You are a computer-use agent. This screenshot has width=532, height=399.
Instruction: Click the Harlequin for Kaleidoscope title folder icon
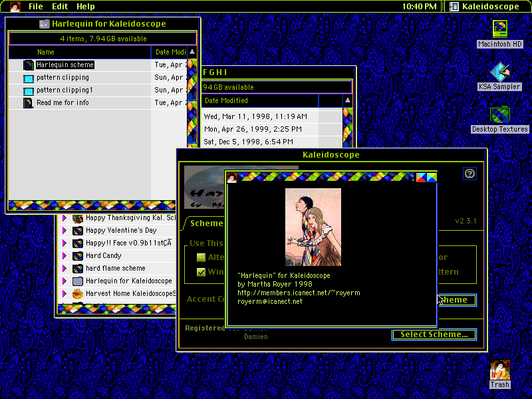click(x=44, y=24)
